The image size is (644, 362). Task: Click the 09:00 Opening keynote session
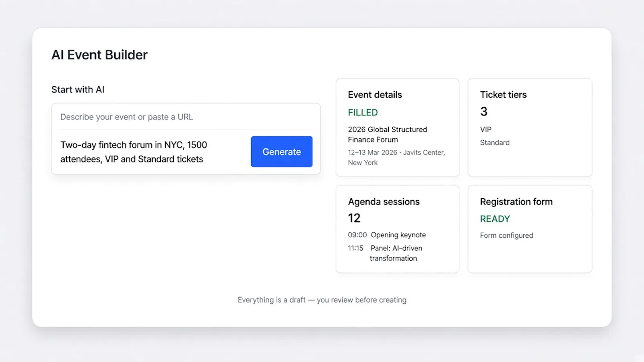[x=387, y=235]
